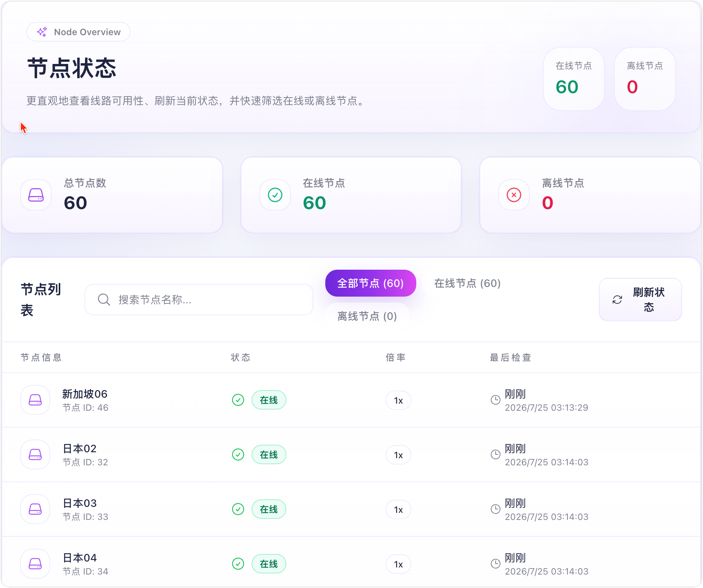Viewport: 703px width, 588px height.
Task: Click the server icon in 总节点数 card
Action: [x=36, y=195]
